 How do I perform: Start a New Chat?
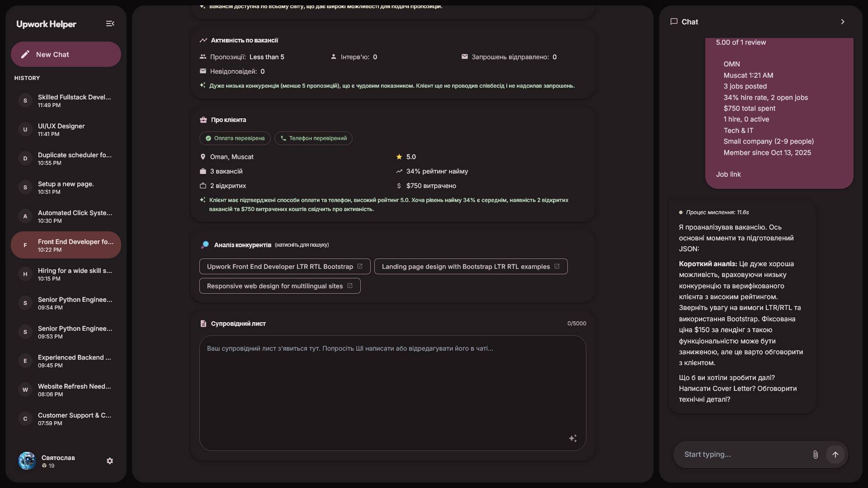click(x=66, y=54)
